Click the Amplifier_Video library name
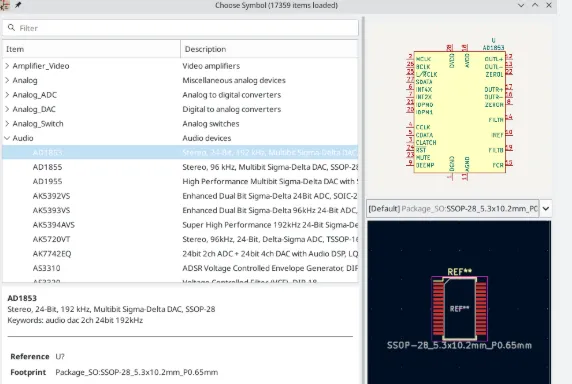 coord(41,66)
